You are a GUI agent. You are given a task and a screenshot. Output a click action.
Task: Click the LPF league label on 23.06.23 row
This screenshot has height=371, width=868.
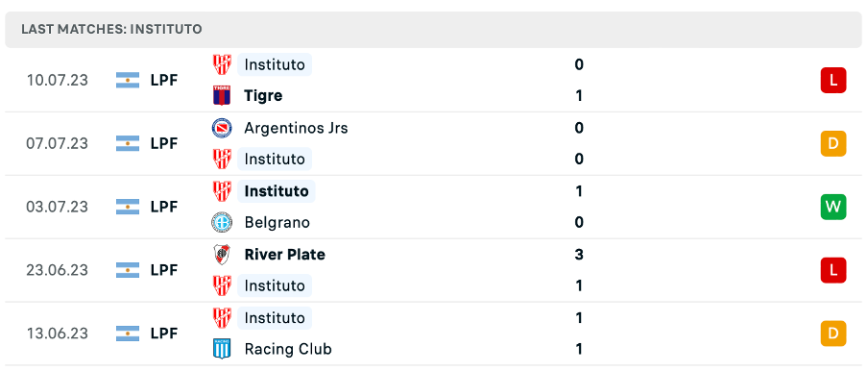click(164, 270)
